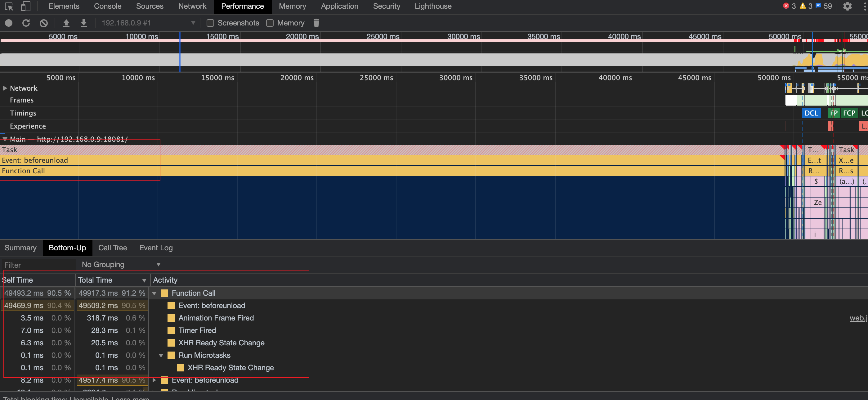This screenshot has height=400, width=868.
Task: Collapse the Run Microtasks row
Action: pos(161,355)
